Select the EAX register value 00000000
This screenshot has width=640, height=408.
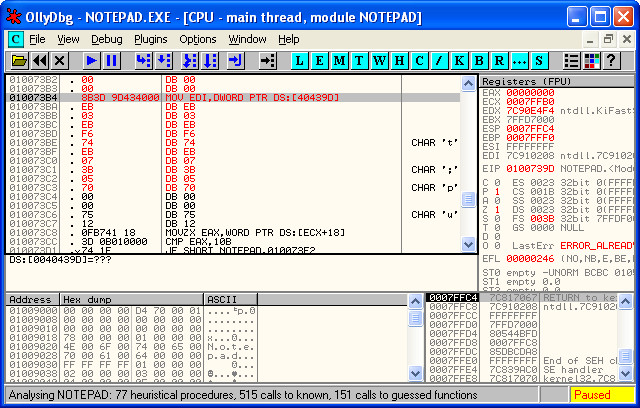[530, 93]
